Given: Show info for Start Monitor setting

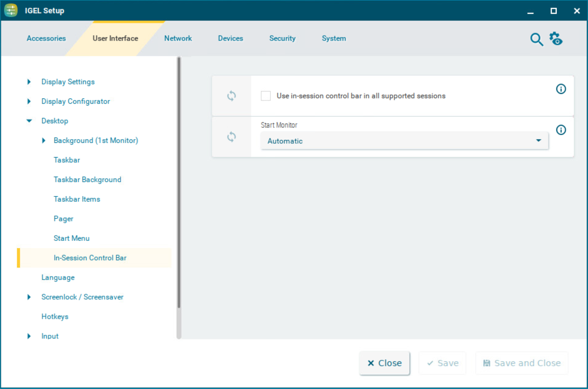Looking at the screenshot, I should click(561, 130).
